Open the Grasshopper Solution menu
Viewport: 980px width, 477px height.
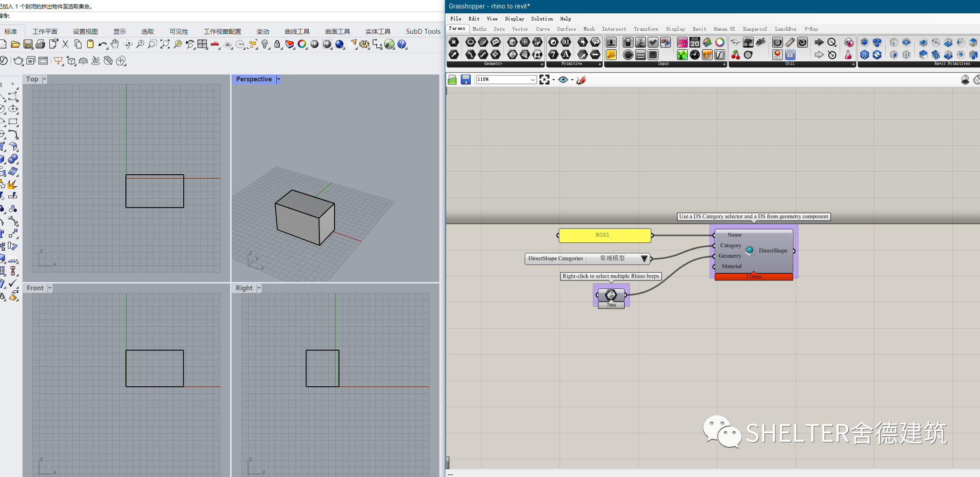[x=542, y=19]
